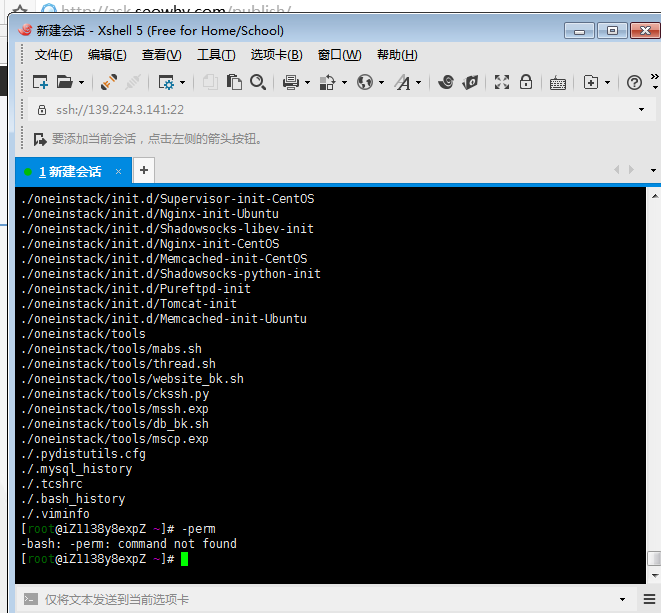Image resolution: width=661 pixels, height=613 pixels.
Task: Click the Open session folder icon
Action: (x=65, y=82)
